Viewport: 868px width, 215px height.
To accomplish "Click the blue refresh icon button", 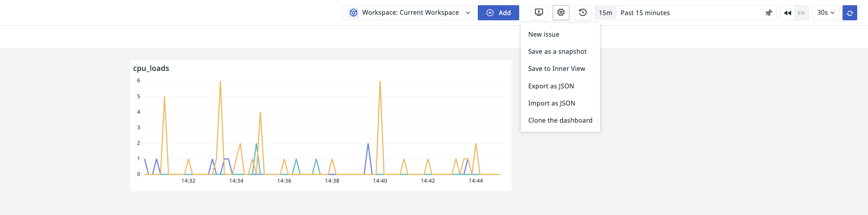I will pos(850,13).
